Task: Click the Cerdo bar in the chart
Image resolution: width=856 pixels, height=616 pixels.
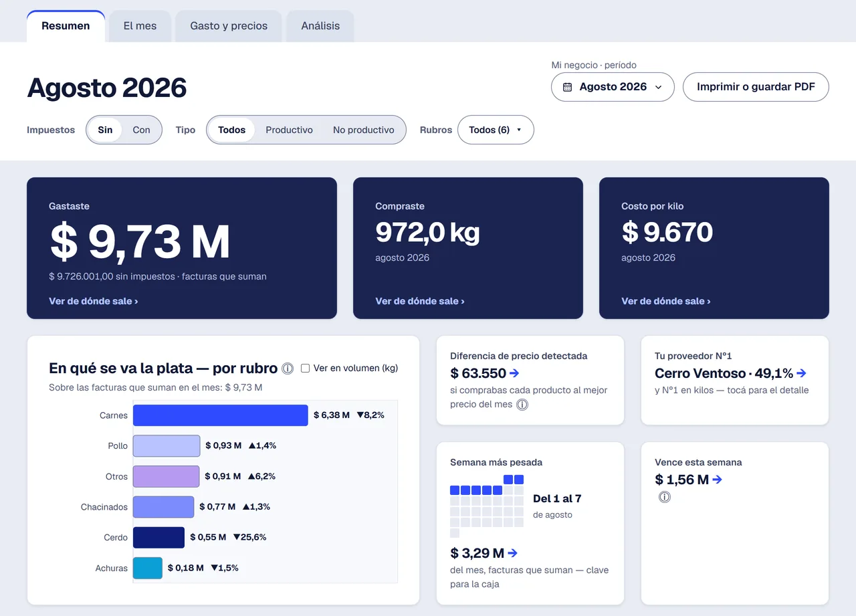Action: [x=158, y=537]
